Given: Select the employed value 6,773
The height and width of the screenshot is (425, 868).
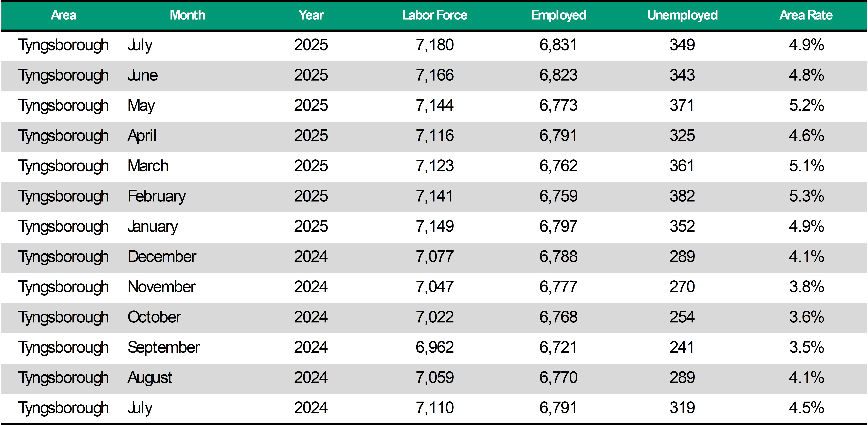Looking at the screenshot, I should pyautogui.click(x=558, y=106).
